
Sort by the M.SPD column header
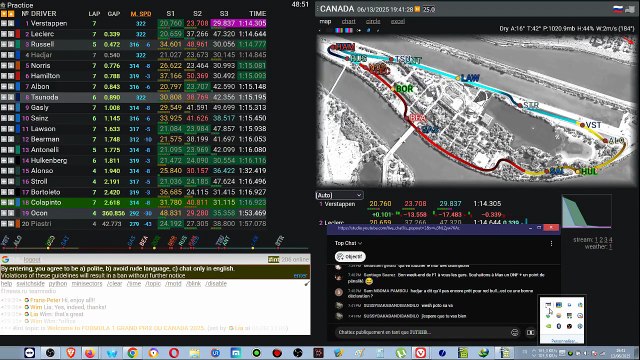pyautogui.click(x=141, y=13)
